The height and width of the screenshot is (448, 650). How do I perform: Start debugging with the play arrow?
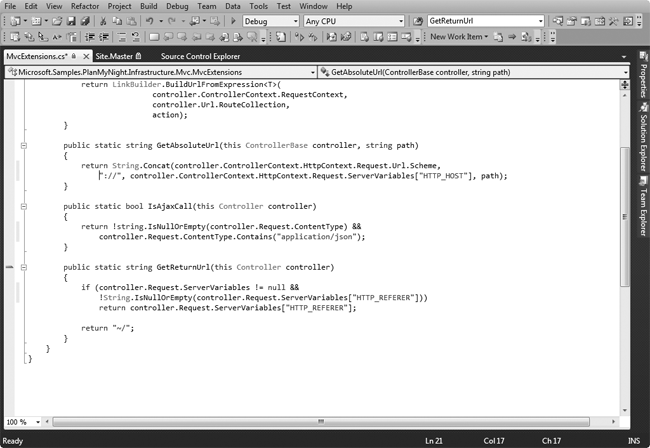click(233, 21)
